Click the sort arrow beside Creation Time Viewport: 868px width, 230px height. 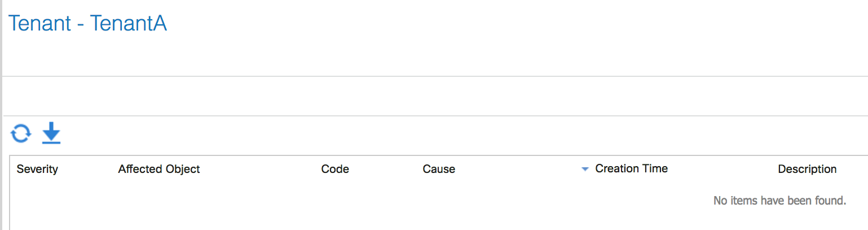pyautogui.click(x=585, y=169)
